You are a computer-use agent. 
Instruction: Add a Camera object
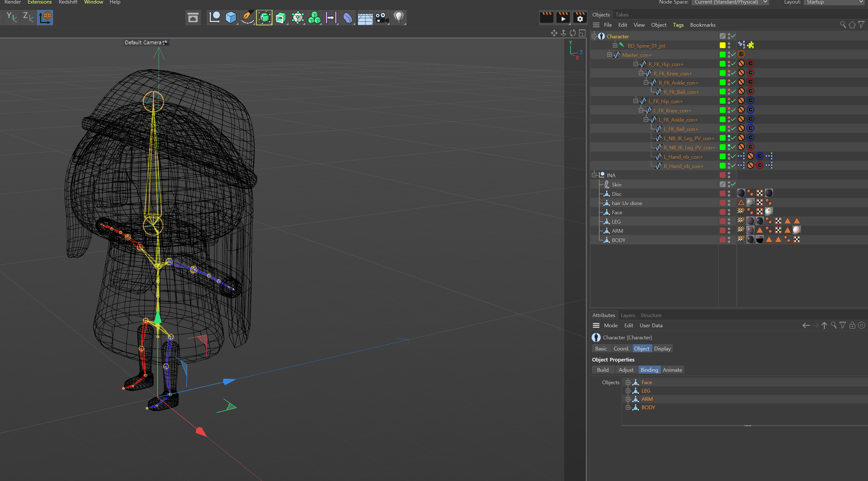382,18
